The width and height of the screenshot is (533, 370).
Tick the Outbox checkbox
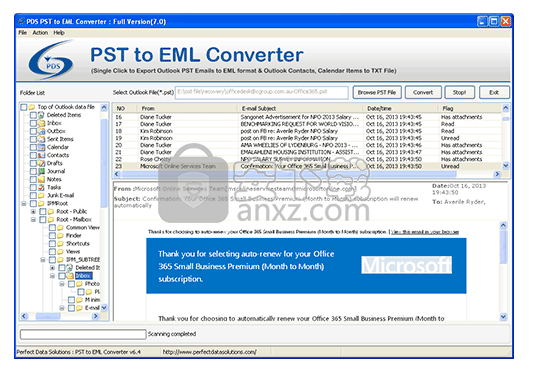click(33, 131)
